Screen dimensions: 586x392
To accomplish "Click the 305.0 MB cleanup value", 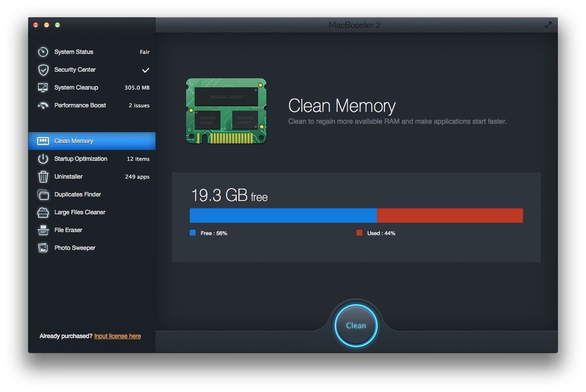I will click(x=137, y=88).
